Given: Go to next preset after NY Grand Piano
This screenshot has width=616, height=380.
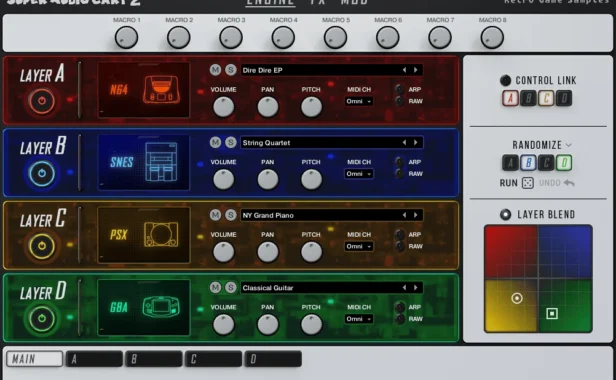Looking at the screenshot, I should tap(416, 215).
